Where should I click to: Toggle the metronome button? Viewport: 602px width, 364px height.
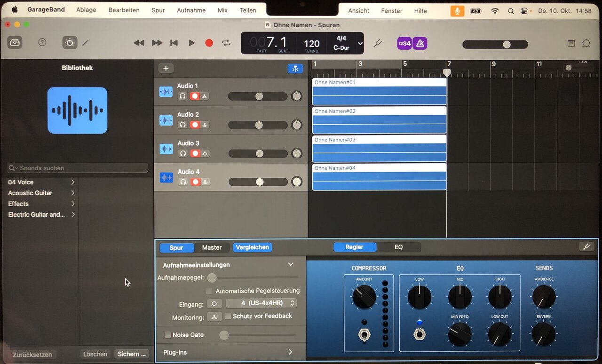point(420,43)
